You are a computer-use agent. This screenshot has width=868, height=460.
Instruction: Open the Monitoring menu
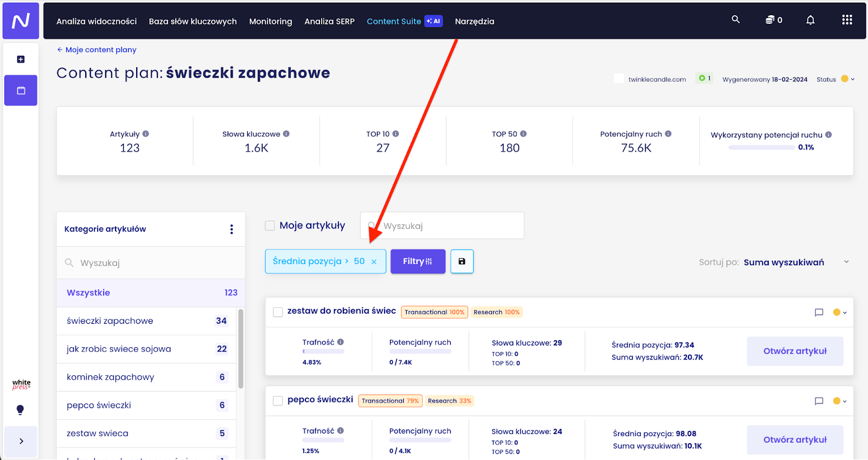271,21
